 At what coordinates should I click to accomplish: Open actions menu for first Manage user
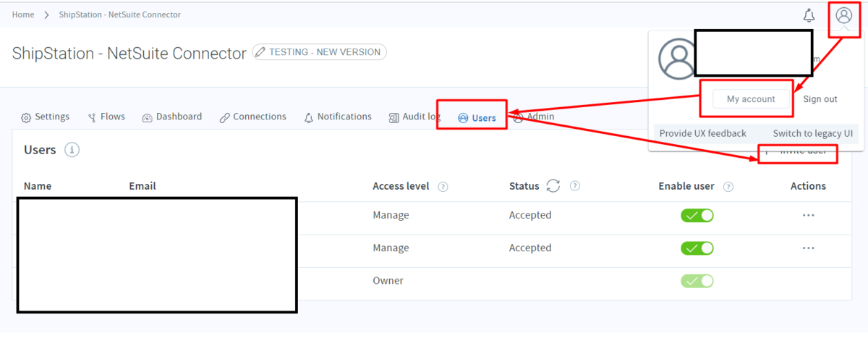click(808, 216)
